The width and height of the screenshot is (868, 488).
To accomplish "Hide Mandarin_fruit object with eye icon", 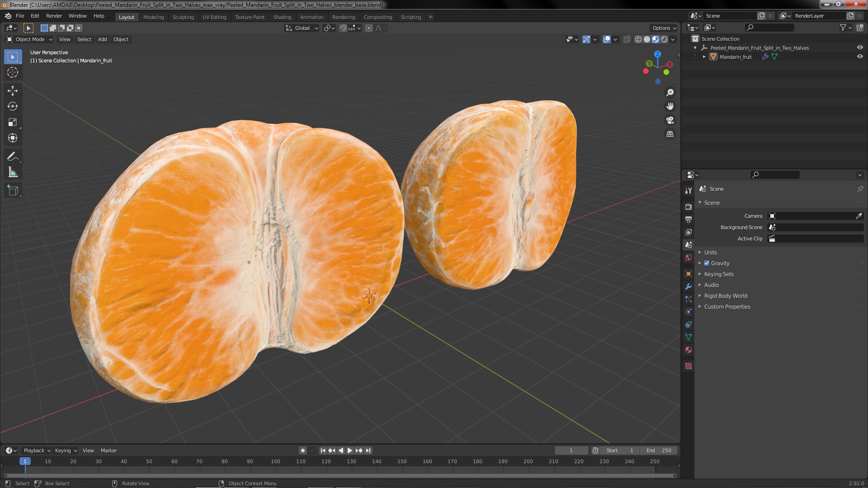I will [x=860, y=57].
